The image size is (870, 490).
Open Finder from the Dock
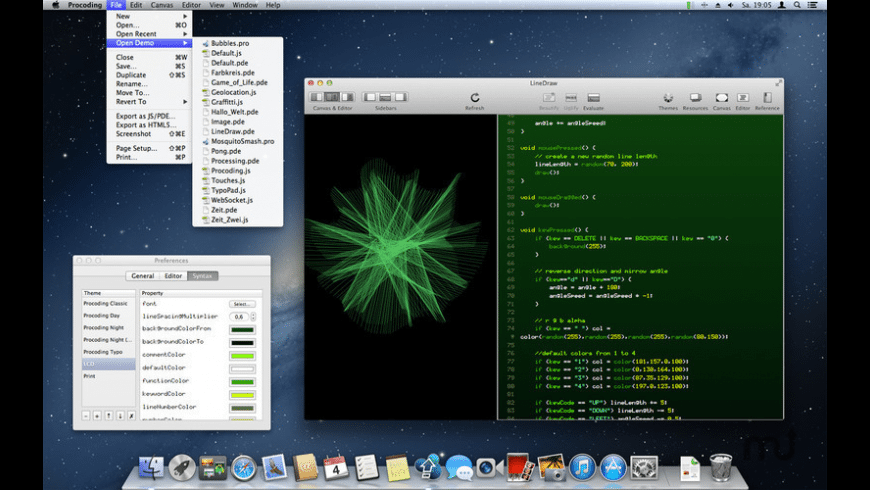coord(151,467)
